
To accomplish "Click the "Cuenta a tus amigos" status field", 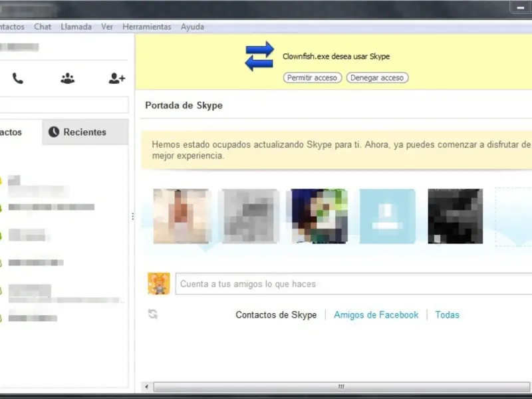I will (x=354, y=284).
